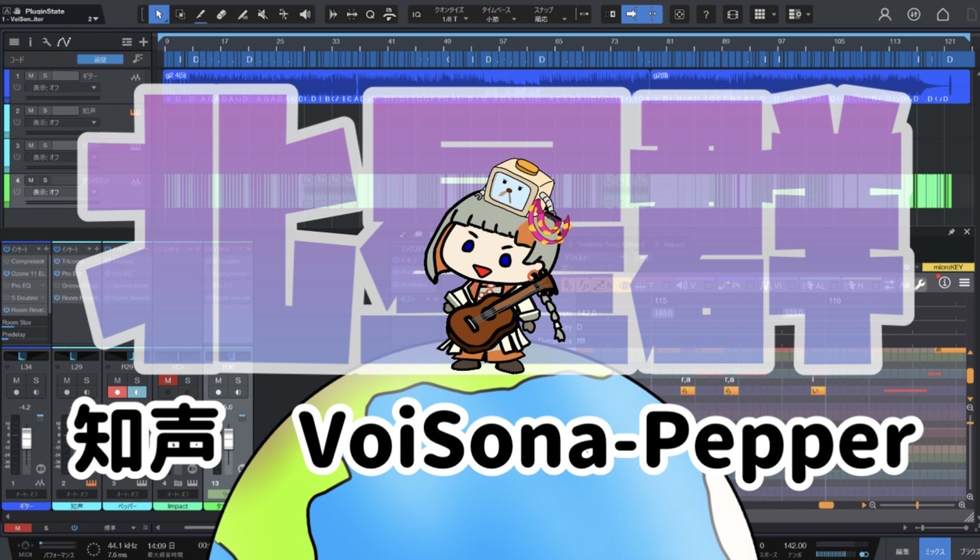Open the Compressor insert plugin
Viewport: 980px width, 560px height.
(x=28, y=261)
